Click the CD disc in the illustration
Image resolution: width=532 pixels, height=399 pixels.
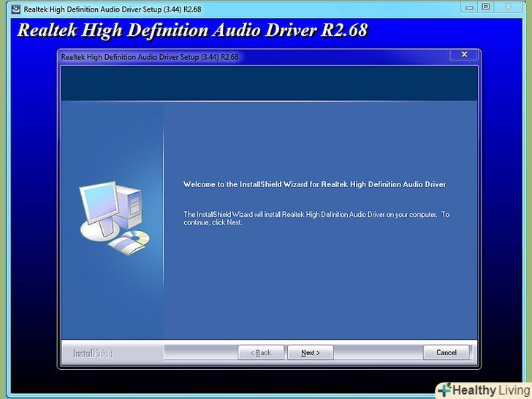pyautogui.click(x=137, y=238)
